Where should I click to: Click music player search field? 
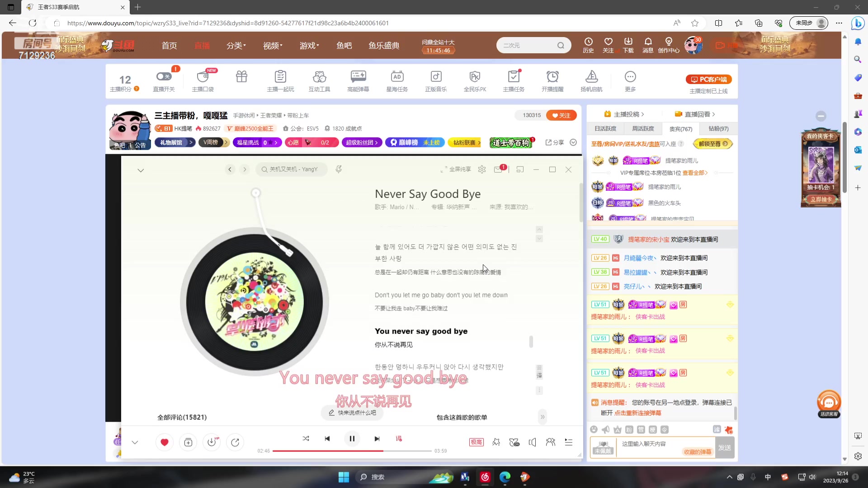coord(292,169)
